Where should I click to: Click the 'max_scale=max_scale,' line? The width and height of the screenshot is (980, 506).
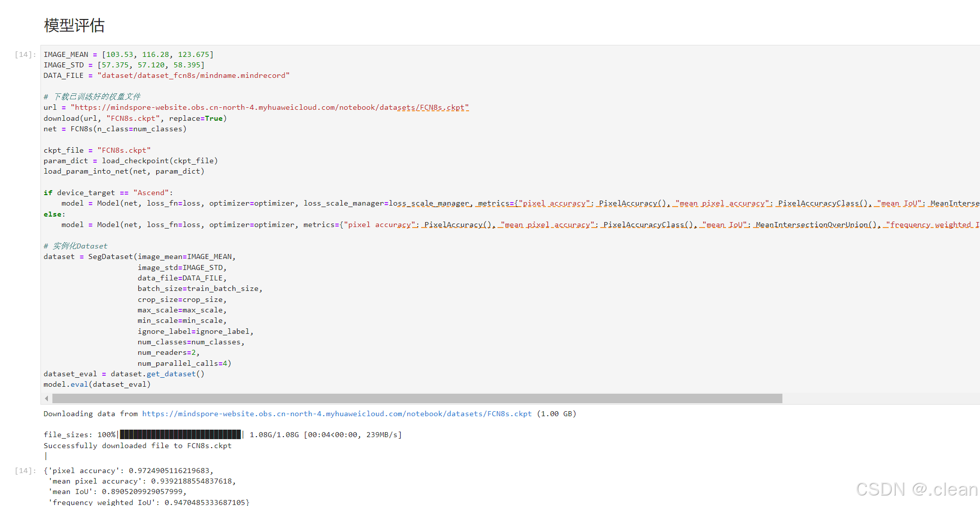(x=182, y=310)
